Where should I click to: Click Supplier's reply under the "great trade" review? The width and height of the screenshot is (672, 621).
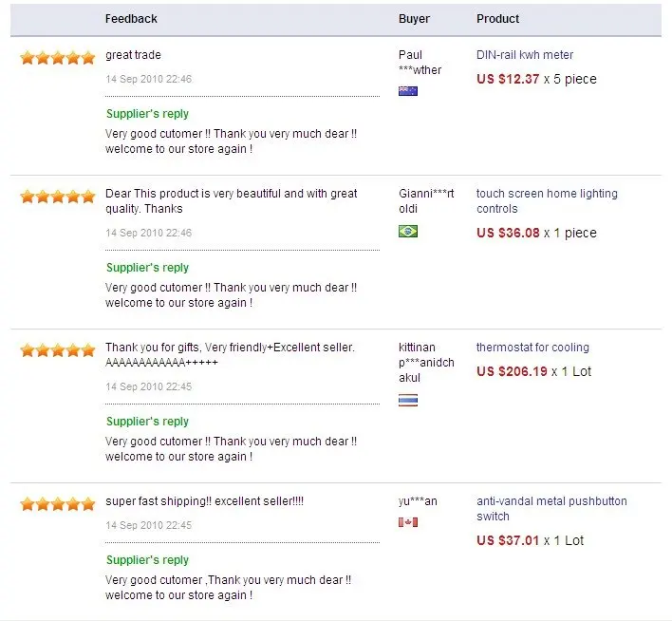pyautogui.click(x=147, y=114)
